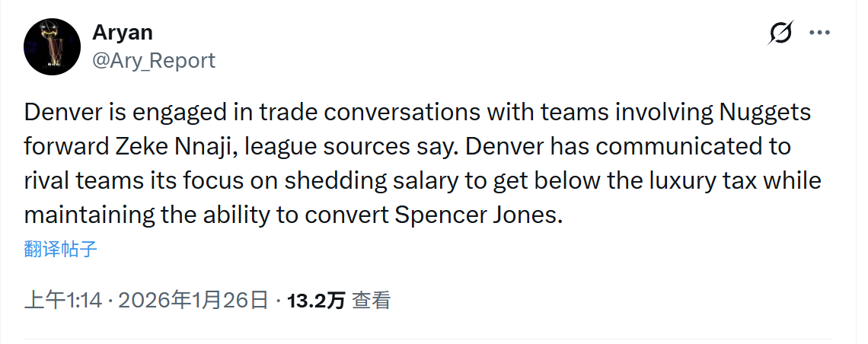The image size is (868, 344).
Task: Click the name Spencer Jones in post
Action: pyautogui.click(x=477, y=215)
